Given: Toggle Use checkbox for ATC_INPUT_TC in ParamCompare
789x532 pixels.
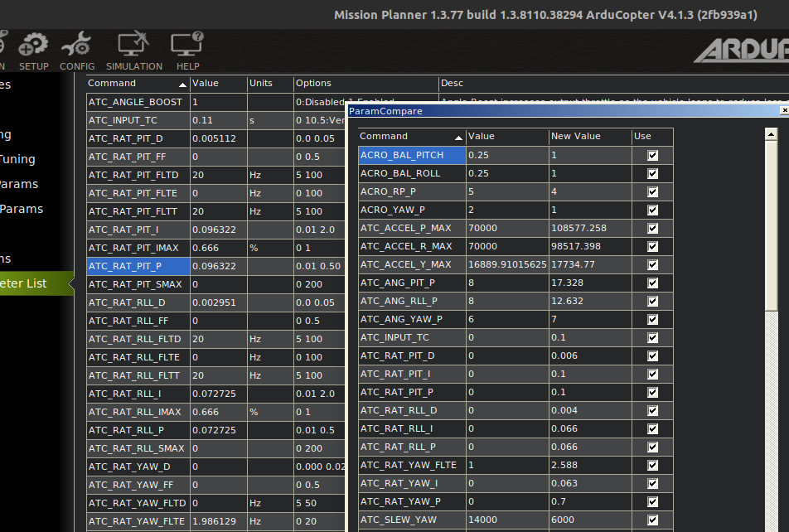Looking at the screenshot, I should (x=652, y=338).
